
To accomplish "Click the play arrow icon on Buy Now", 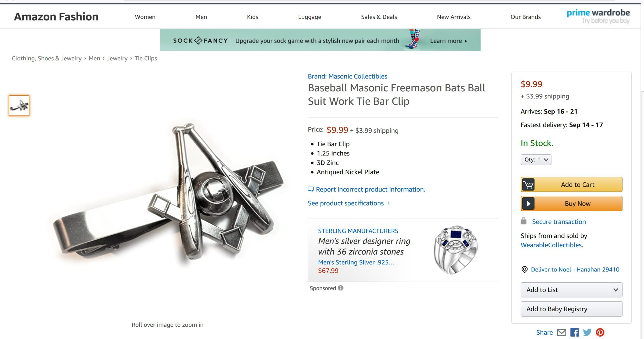I will 528,203.
